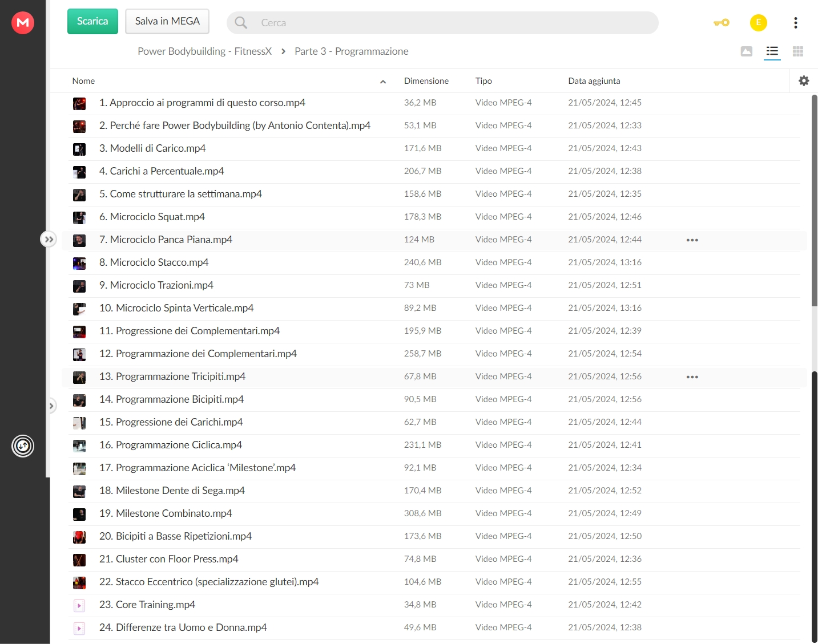Switch to grid thumbnail view icon
The height and width of the screenshot is (644, 818).
[x=798, y=51]
